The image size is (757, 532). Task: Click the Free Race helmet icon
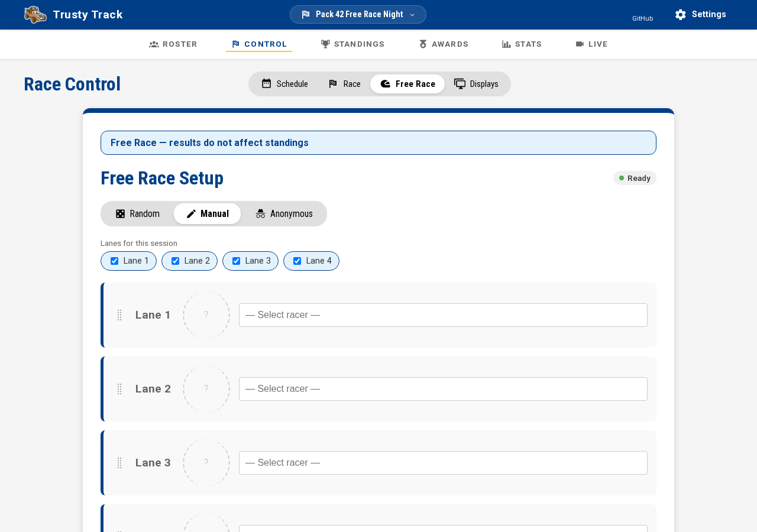(x=385, y=84)
